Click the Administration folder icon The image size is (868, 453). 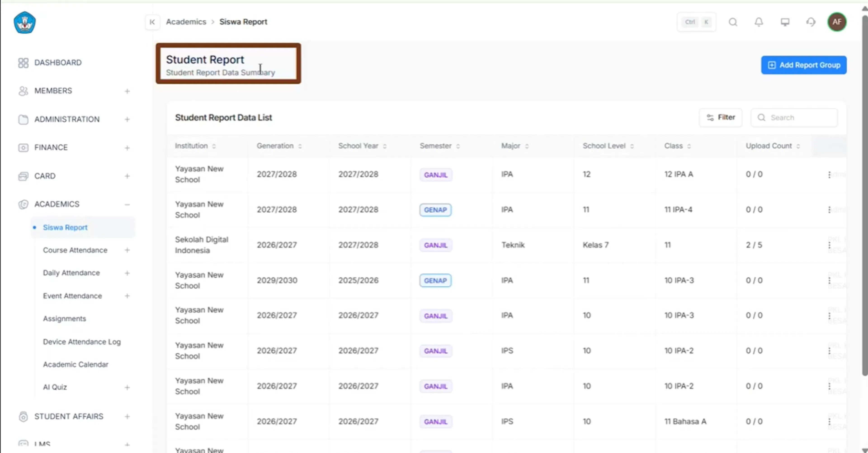coord(23,119)
